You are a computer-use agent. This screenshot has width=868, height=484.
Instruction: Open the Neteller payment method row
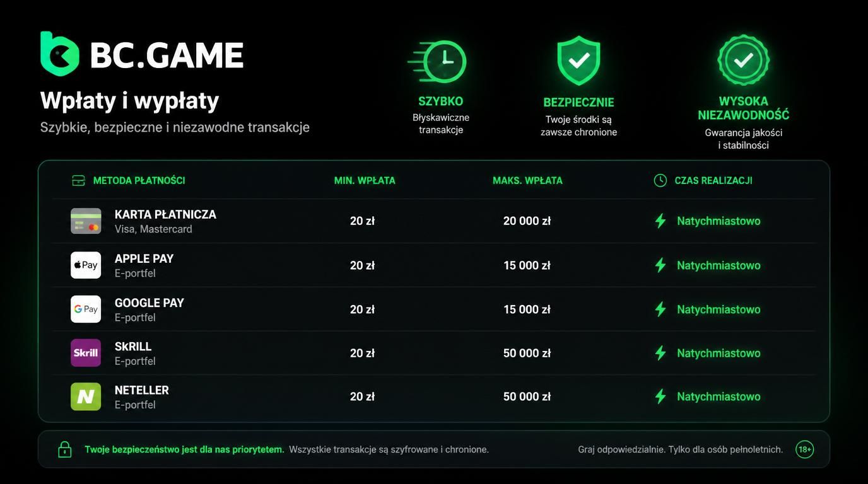click(434, 396)
